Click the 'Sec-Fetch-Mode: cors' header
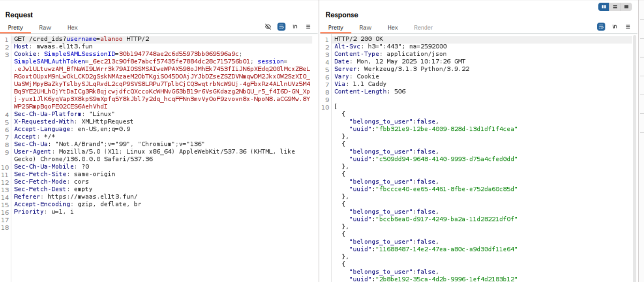 pos(53,182)
